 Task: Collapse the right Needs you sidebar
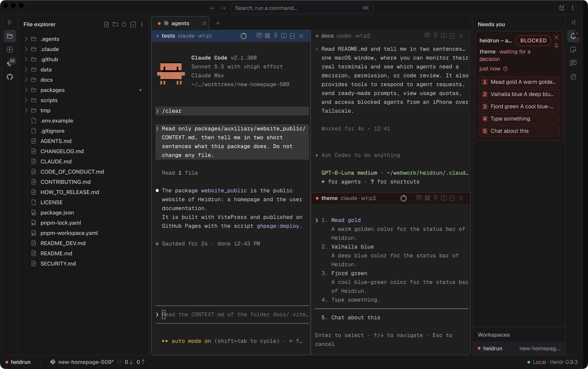click(x=573, y=22)
